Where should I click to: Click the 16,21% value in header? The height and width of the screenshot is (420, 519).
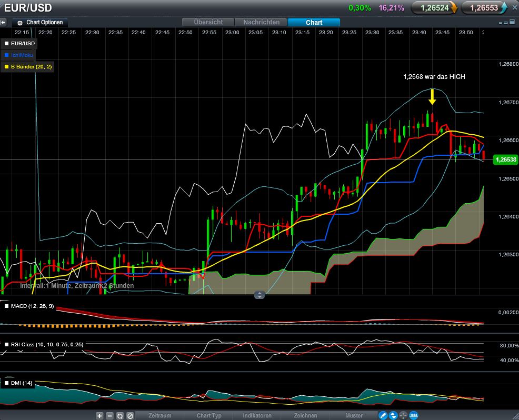click(x=391, y=8)
